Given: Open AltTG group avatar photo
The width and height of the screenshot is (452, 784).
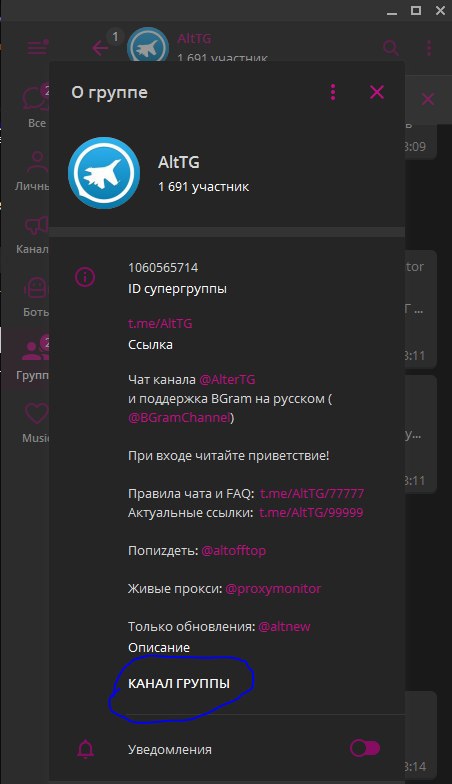Looking at the screenshot, I should click(x=104, y=173).
